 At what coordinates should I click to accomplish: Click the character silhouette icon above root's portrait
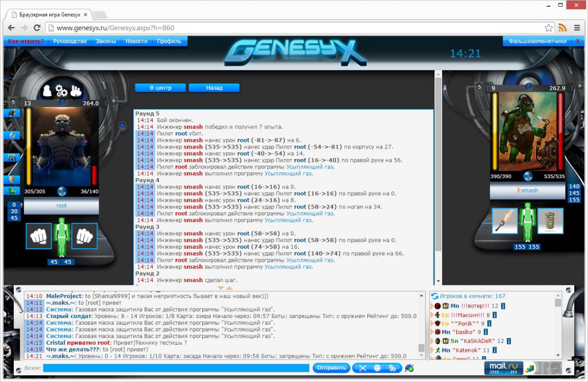pyautogui.click(x=47, y=90)
